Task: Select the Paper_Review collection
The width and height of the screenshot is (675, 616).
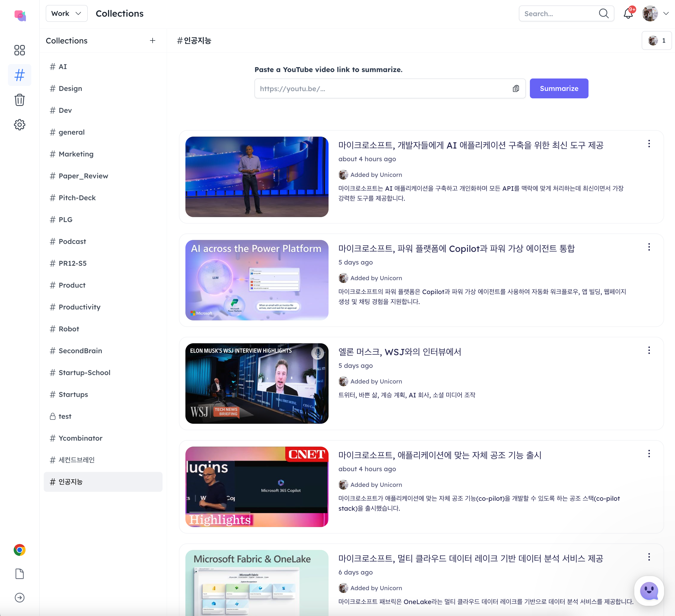Action: coord(103,176)
